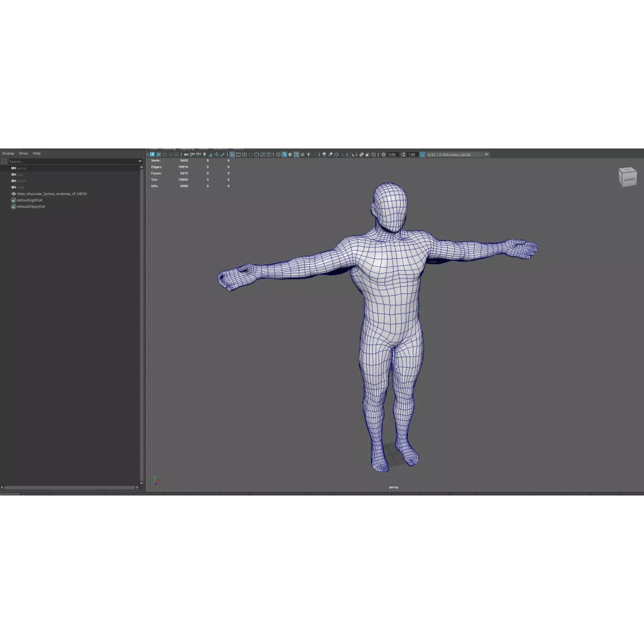Click the Outliner horizontal scrollbar
Screen dimensions: 644x644
pyautogui.click(x=69, y=488)
